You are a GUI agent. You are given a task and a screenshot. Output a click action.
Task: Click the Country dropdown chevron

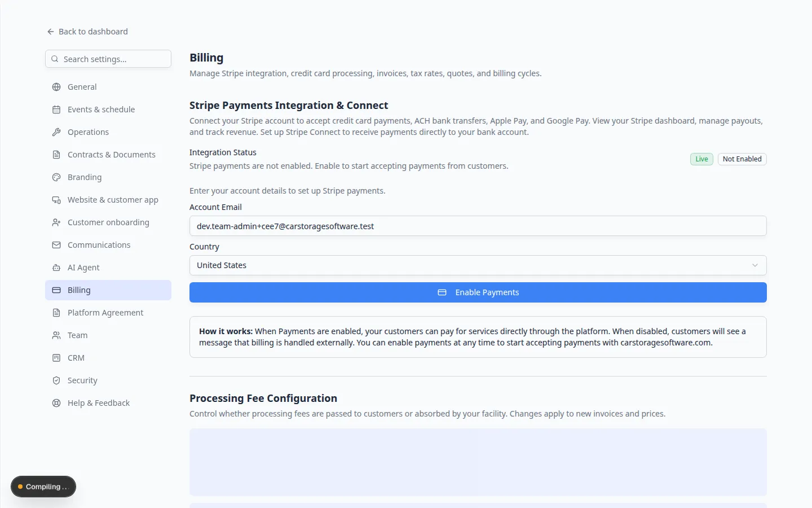click(x=755, y=265)
